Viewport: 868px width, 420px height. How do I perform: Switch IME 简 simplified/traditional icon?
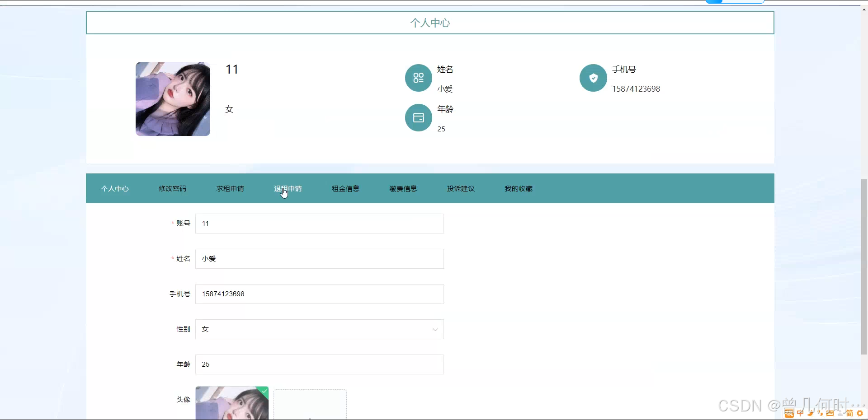[x=849, y=413]
